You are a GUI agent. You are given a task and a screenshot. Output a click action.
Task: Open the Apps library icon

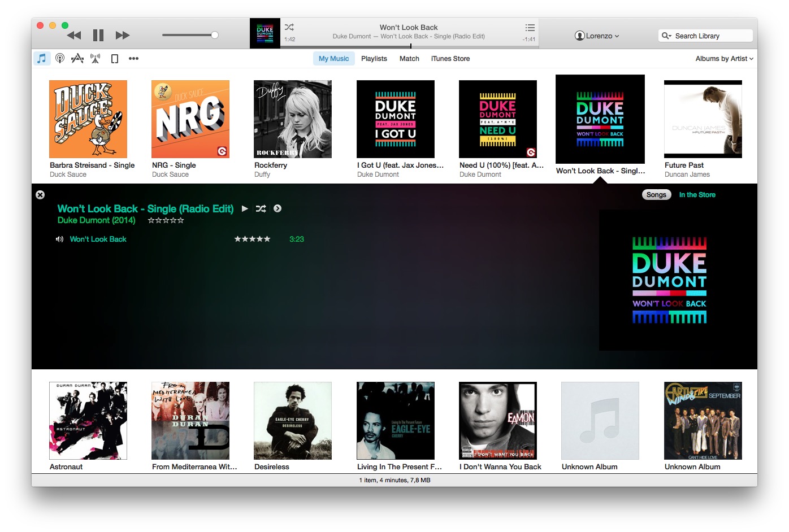(77, 58)
